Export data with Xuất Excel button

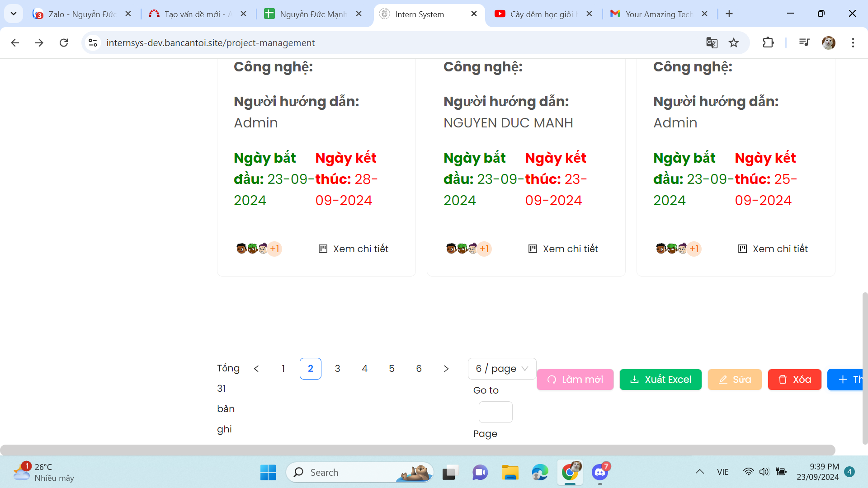pos(660,380)
